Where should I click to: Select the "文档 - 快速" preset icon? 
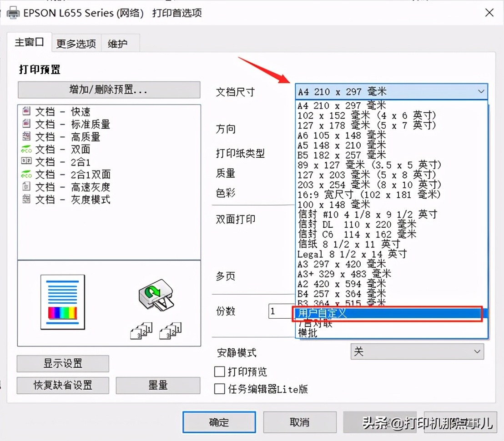coord(26,111)
